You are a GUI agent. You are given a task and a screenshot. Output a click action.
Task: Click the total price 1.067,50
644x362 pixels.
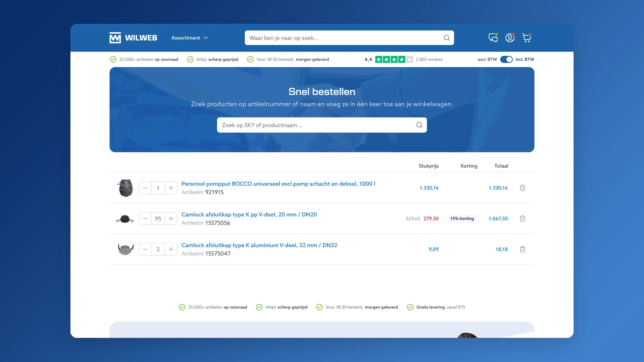[x=498, y=219]
